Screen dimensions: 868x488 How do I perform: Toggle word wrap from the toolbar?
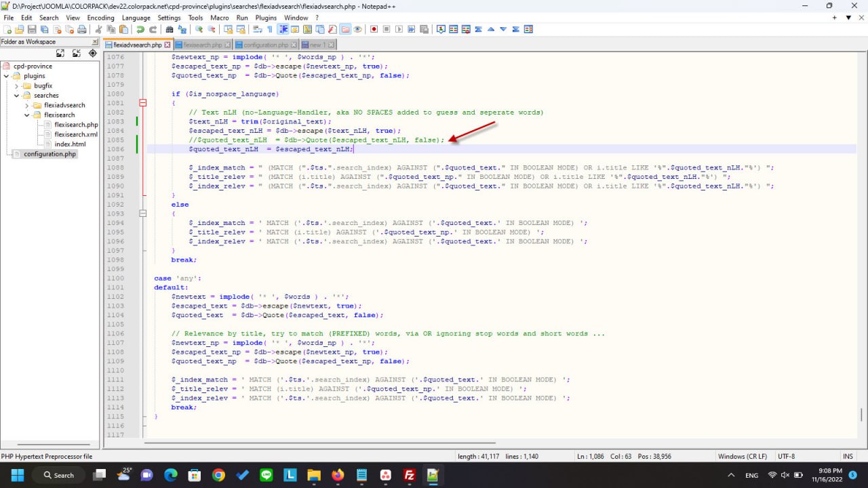pos(258,28)
